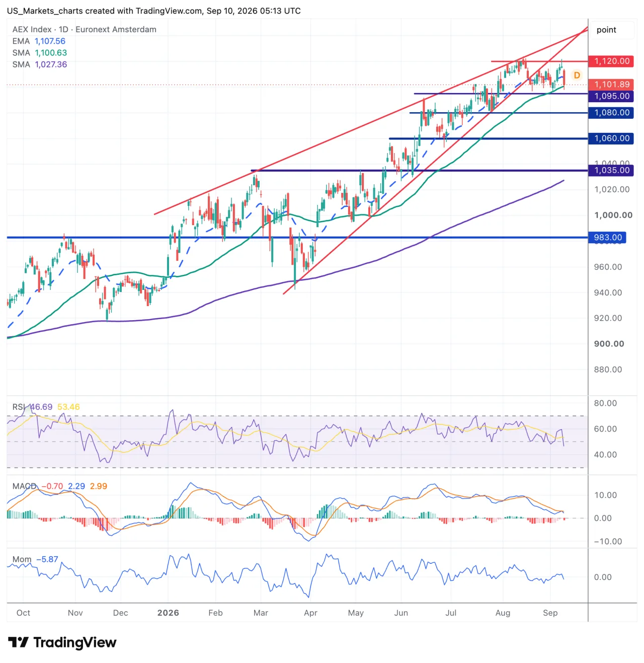Click the SMA 1,027.36 legend entry
The image size is (644, 663).
(40, 64)
